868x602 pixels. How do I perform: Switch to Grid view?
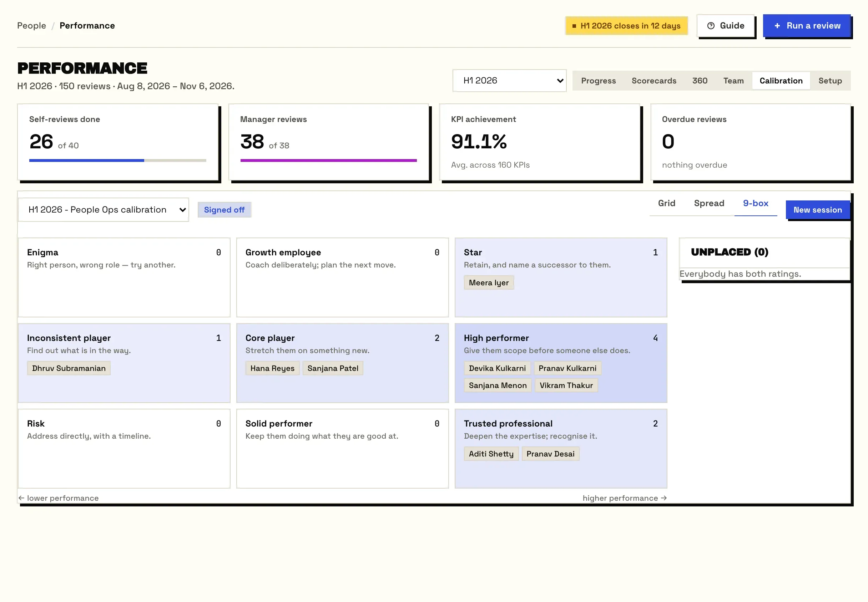[666, 203]
